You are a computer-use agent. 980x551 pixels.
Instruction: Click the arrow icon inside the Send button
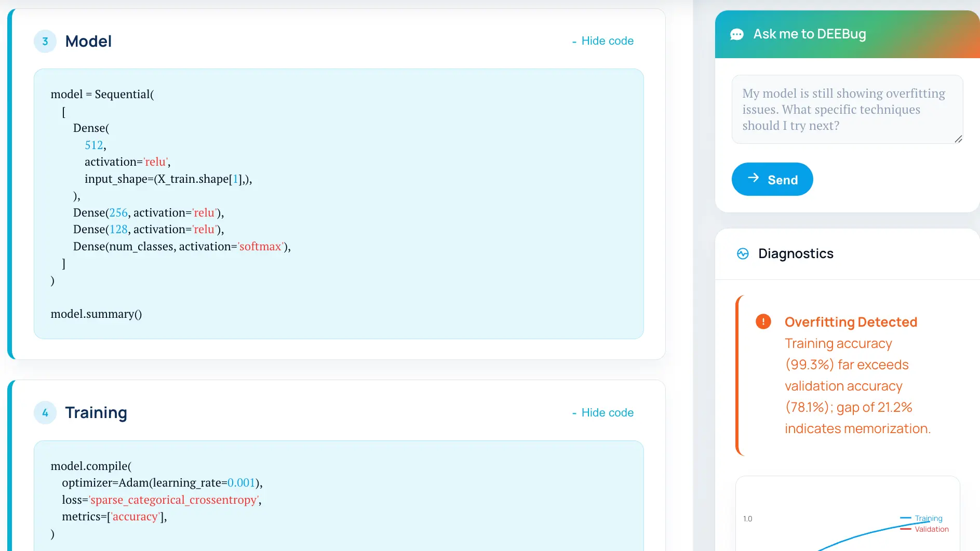pos(753,178)
